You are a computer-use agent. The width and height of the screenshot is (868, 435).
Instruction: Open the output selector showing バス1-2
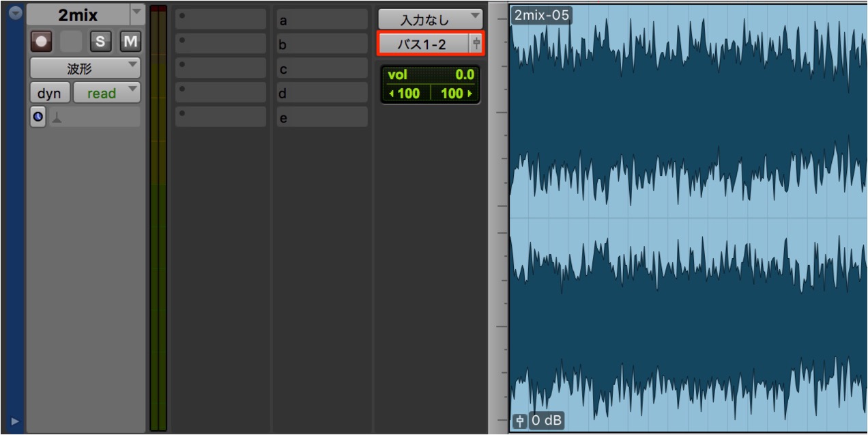422,44
